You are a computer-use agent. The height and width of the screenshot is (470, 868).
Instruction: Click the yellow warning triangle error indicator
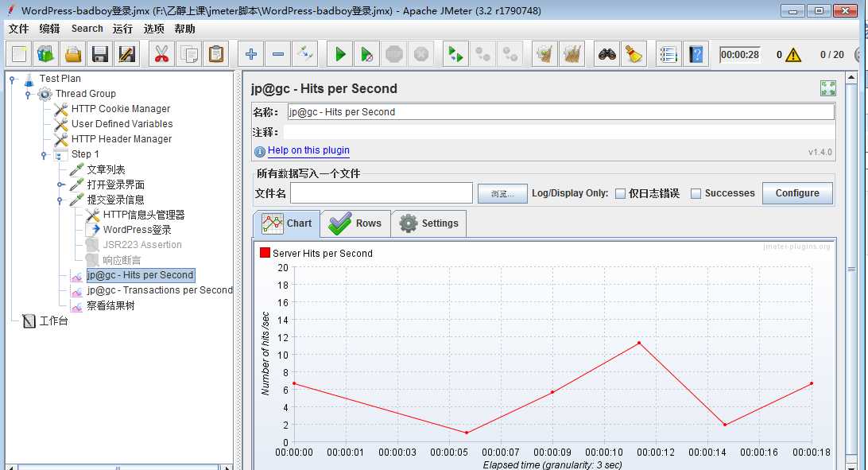792,55
